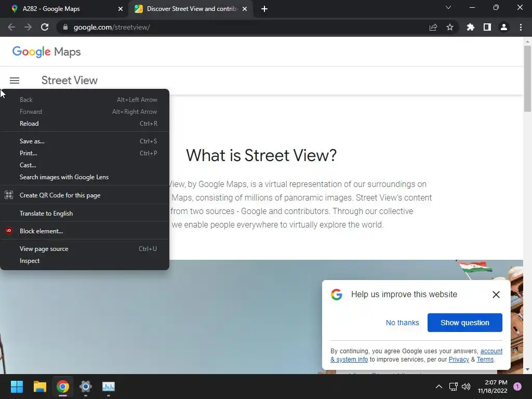Open the performance monitor taskbar app
Image resolution: width=532 pixels, height=399 pixels.
click(109, 387)
